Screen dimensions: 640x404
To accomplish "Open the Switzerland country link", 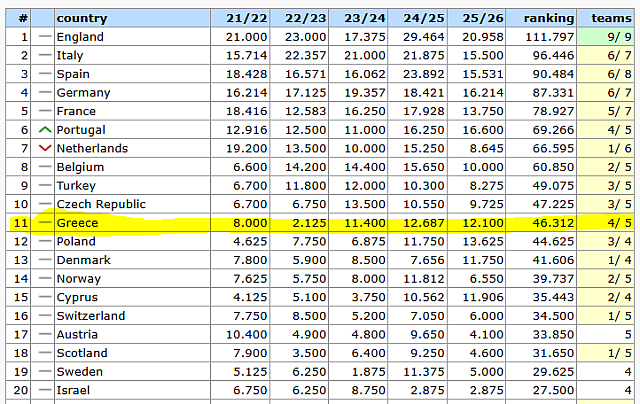I will [x=92, y=316].
